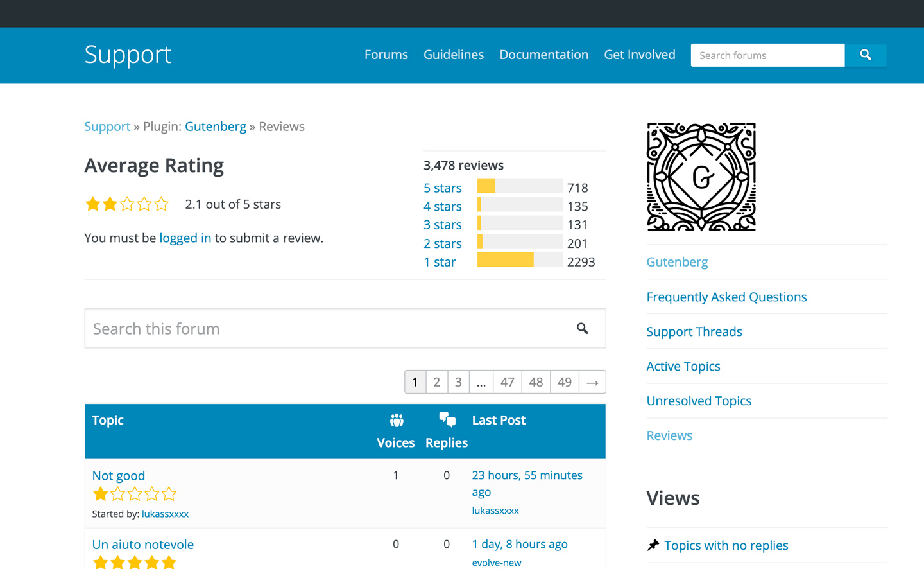Filter reviews by 5 stars
Screen dimensions: 924x569
click(x=442, y=188)
